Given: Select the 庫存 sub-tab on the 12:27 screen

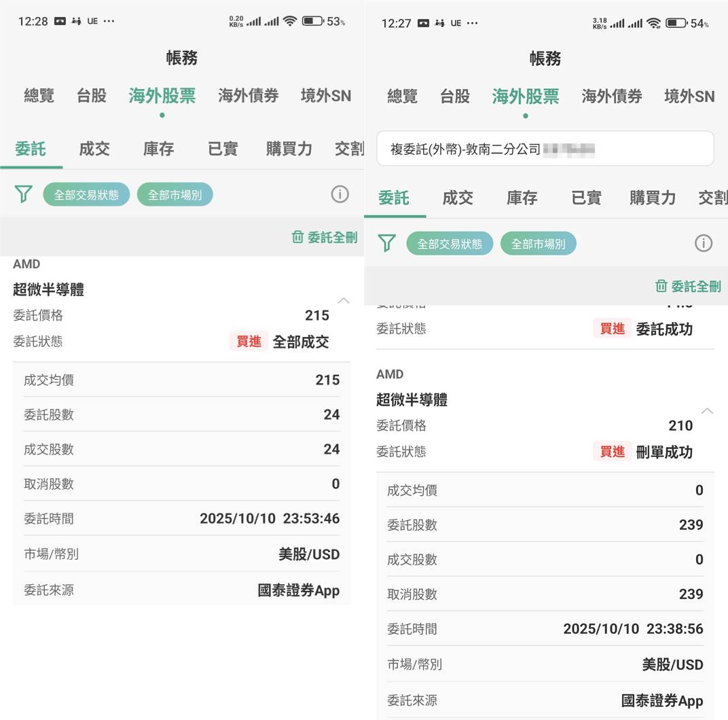Looking at the screenshot, I should pos(522,198).
